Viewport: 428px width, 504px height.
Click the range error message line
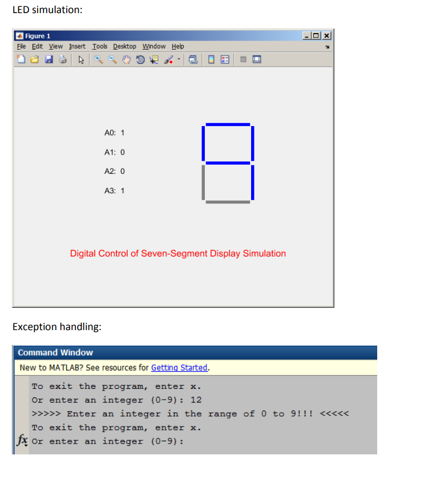point(190,414)
